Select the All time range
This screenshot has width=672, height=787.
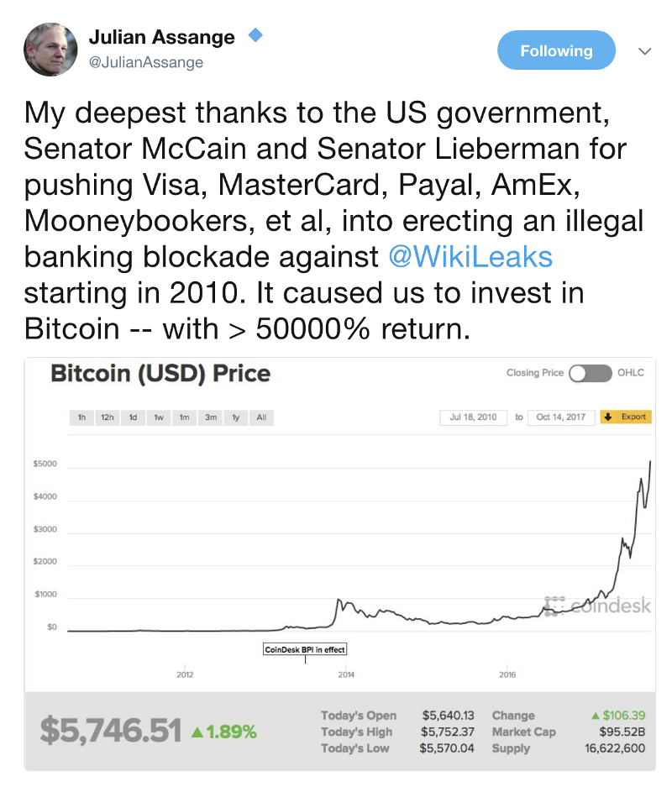coord(261,417)
